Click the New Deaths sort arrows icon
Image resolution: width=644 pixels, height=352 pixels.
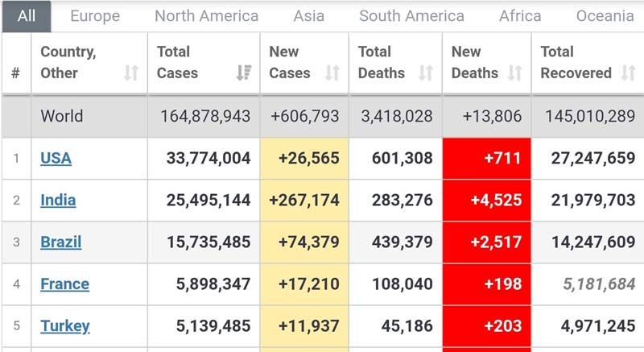pos(515,73)
